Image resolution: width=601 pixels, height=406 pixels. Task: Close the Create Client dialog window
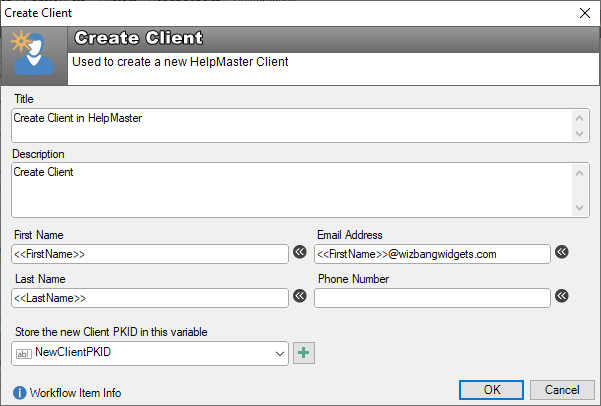[x=585, y=13]
